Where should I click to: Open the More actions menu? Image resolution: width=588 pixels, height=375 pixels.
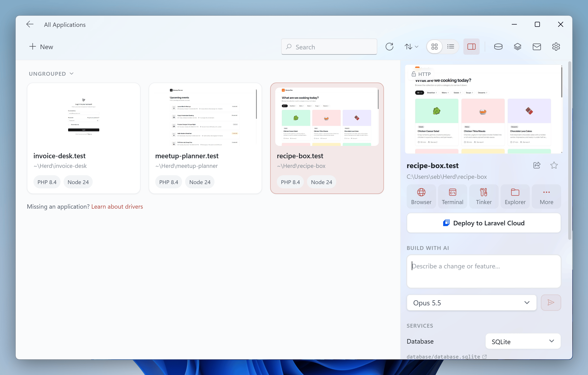coord(546,196)
